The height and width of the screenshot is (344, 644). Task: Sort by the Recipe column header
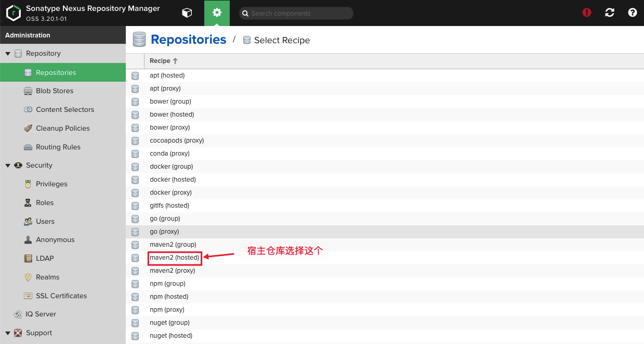[x=164, y=61]
